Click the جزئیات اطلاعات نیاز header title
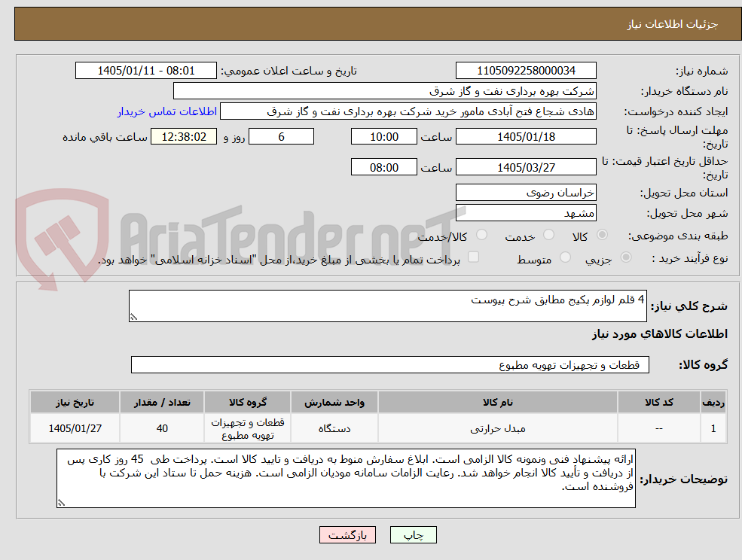 point(673,24)
